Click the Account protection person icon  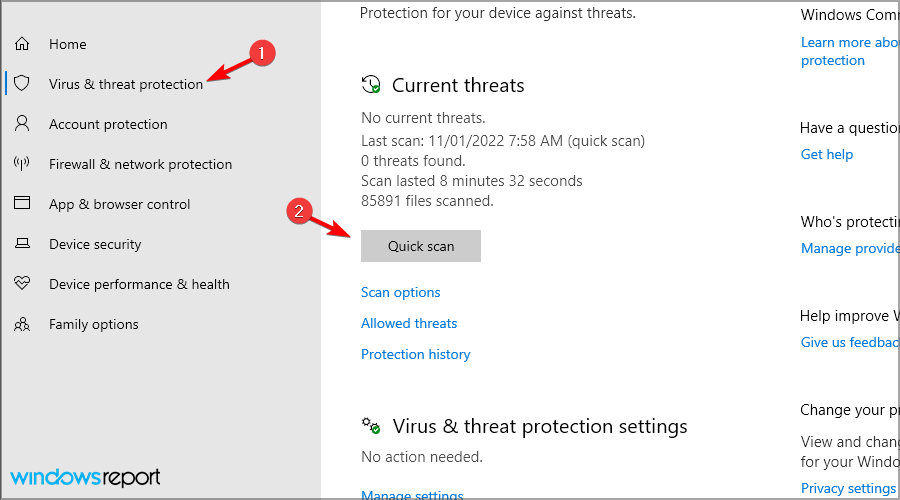coord(22,124)
